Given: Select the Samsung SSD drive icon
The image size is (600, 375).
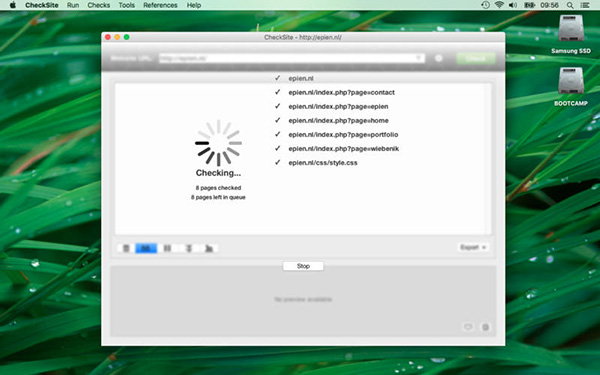Looking at the screenshot, I should click(571, 28).
